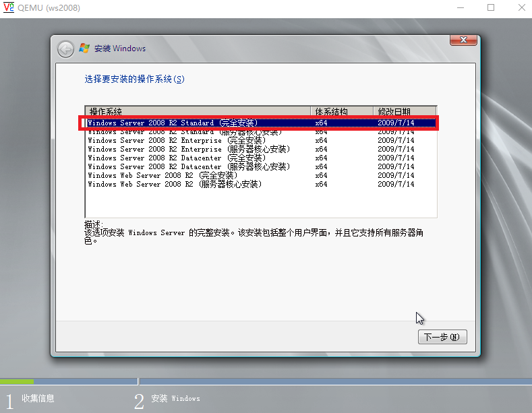Select Windows Server 2008 R2 Standard (服务器核心安装)
The image size is (532, 413).
(x=261, y=131)
